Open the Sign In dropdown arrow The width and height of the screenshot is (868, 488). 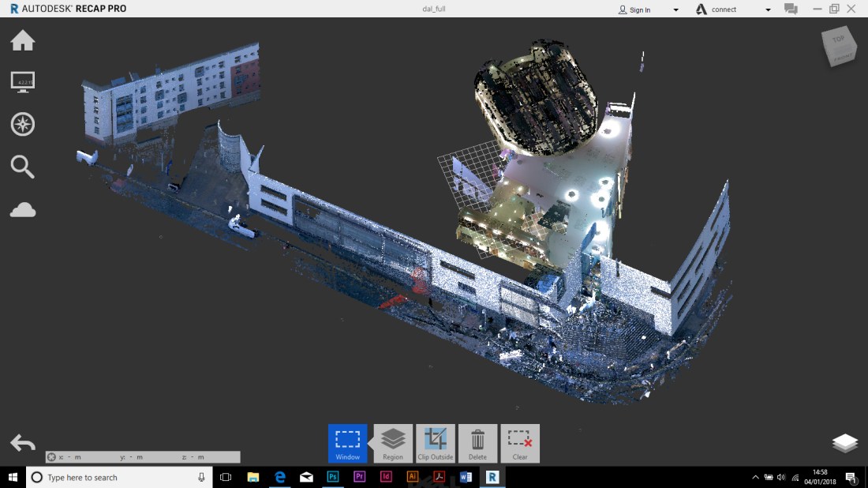pos(675,9)
